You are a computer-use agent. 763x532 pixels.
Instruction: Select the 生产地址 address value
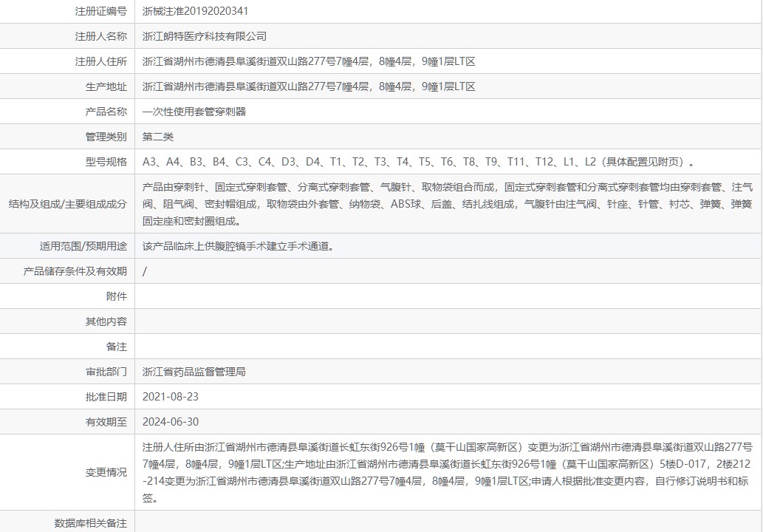(x=309, y=86)
